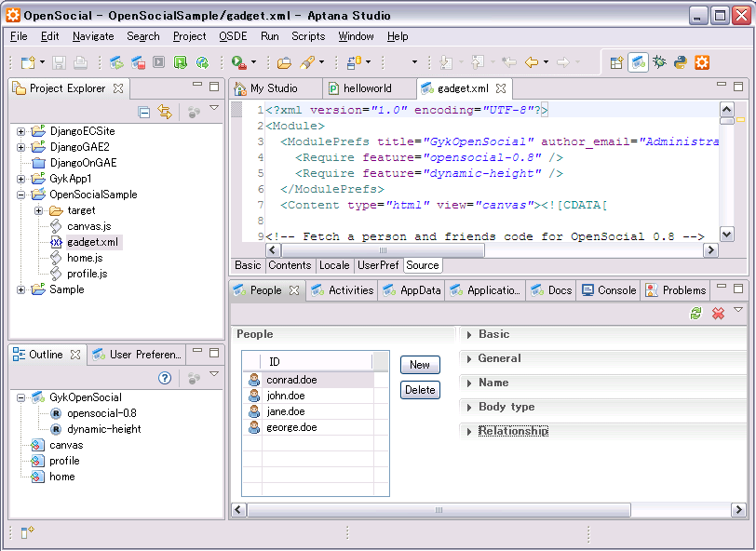Expand the Relationship section

tap(469, 432)
